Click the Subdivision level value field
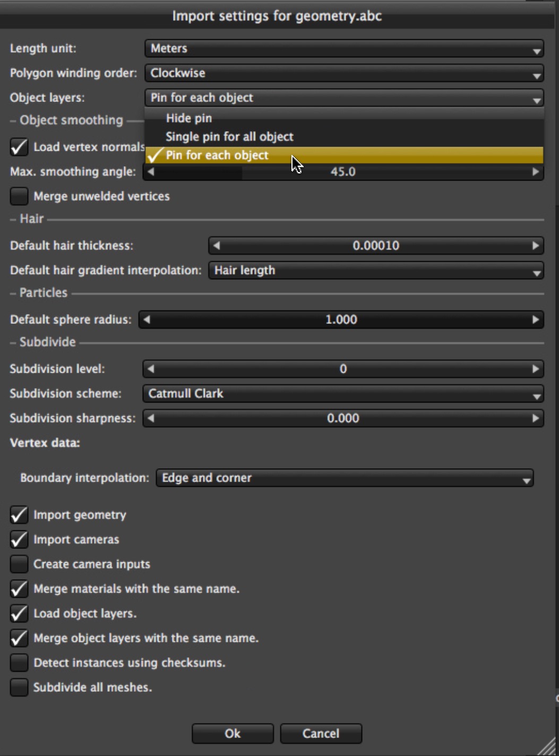Viewport: 559px width, 756px height. 343,369
